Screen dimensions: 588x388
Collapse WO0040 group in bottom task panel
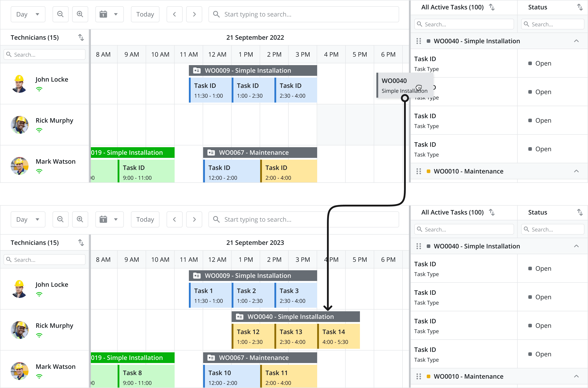(576, 246)
